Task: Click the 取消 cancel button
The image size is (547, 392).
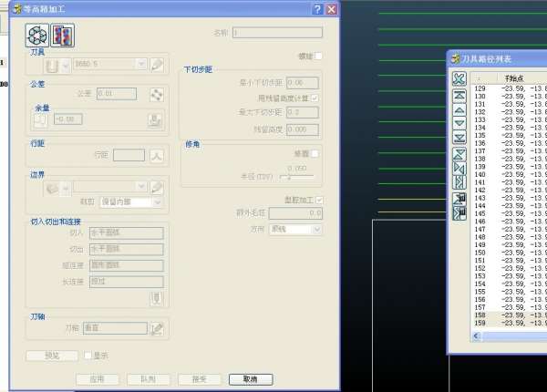Action: point(251,379)
